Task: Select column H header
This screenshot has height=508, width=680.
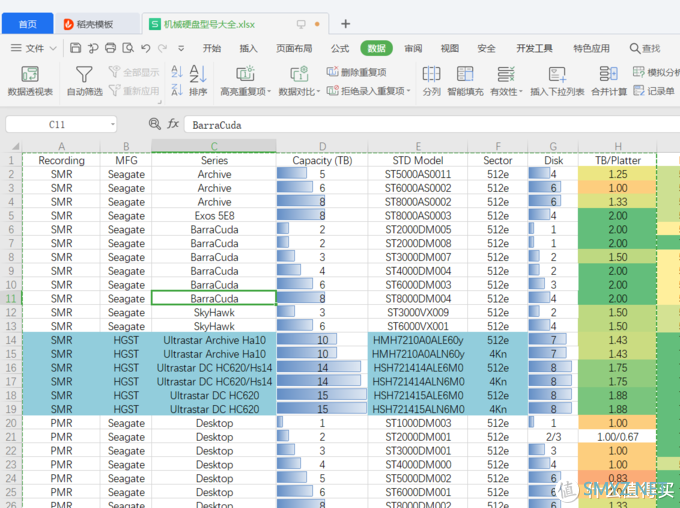Action: (618, 146)
